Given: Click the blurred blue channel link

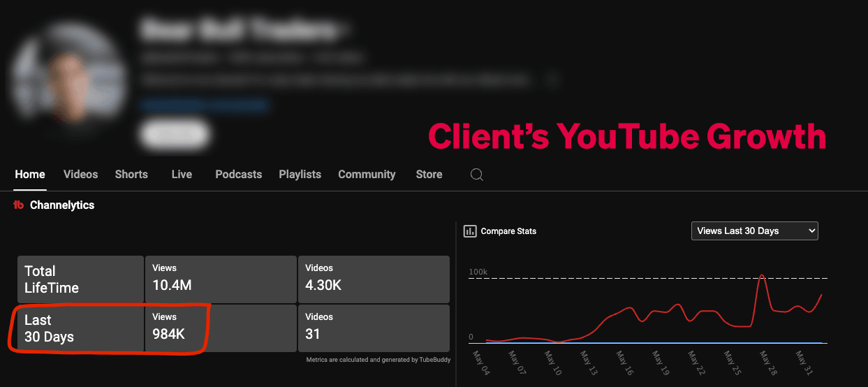Looking at the screenshot, I should click(x=203, y=105).
